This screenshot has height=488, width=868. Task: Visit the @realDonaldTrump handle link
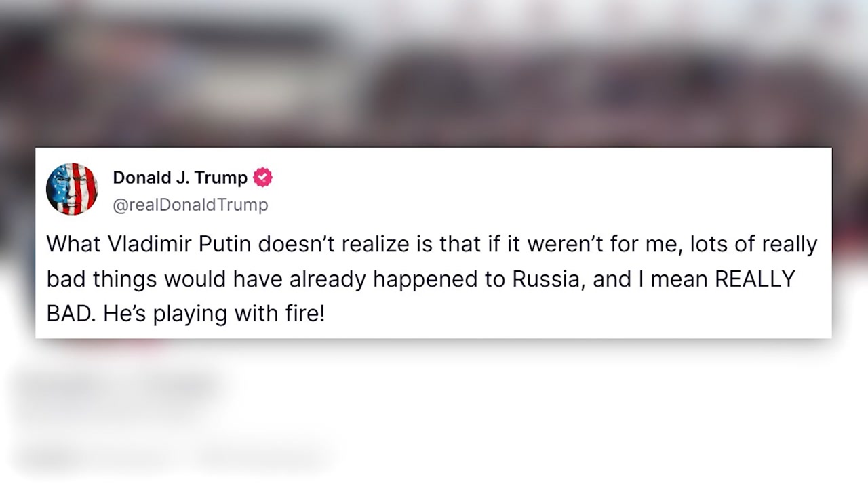[x=191, y=205]
